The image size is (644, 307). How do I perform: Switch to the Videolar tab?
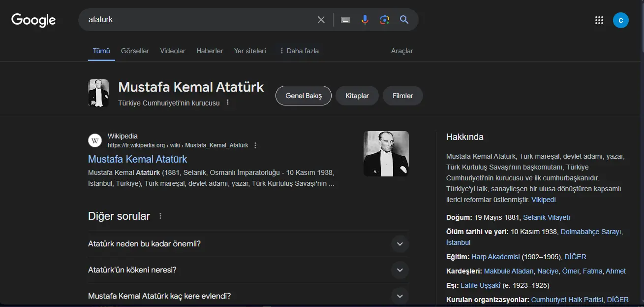(173, 51)
